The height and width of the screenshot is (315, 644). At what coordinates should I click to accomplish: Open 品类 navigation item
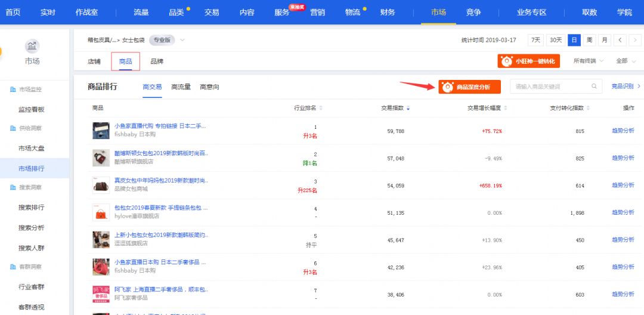point(176,12)
